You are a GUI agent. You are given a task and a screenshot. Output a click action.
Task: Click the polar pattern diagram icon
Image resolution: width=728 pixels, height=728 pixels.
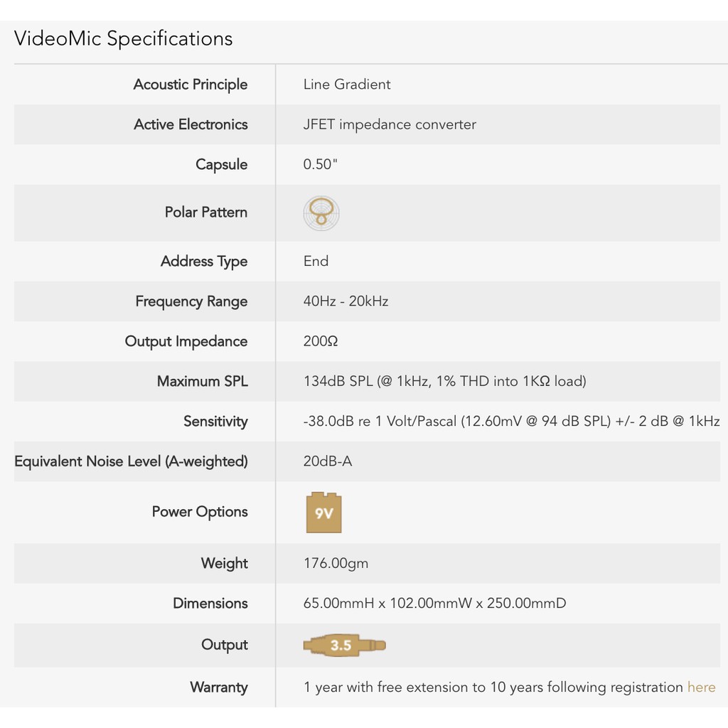[x=321, y=213]
